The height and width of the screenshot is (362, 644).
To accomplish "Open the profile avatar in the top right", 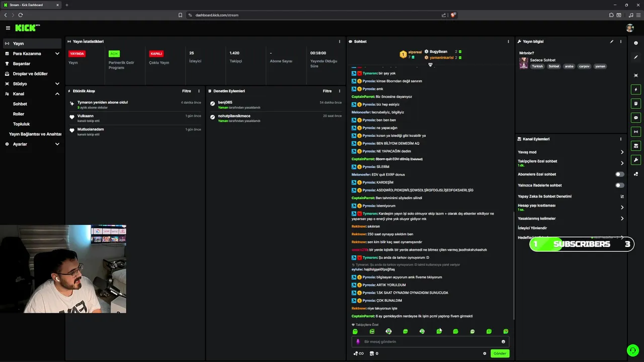I will [630, 28].
